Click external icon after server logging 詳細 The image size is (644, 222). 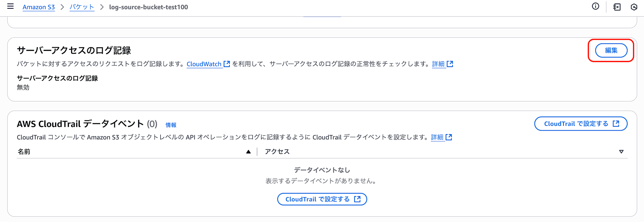[x=450, y=64]
